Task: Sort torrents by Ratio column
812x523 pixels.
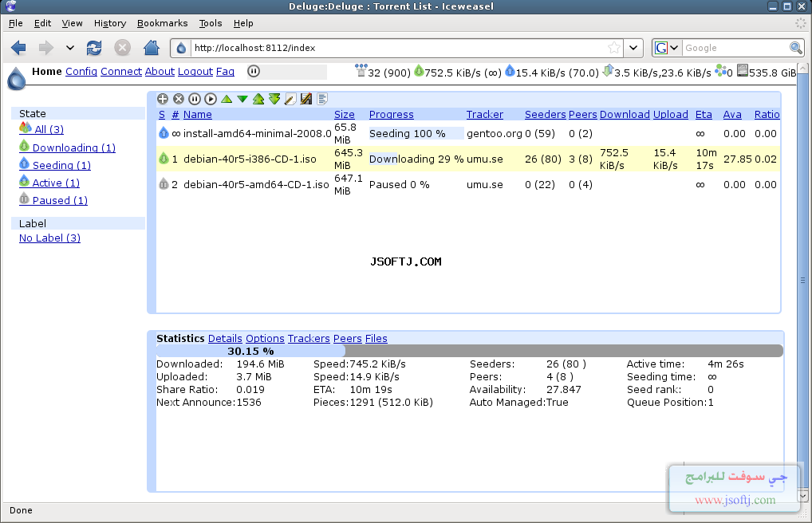Action: click(x=767, y=115)
